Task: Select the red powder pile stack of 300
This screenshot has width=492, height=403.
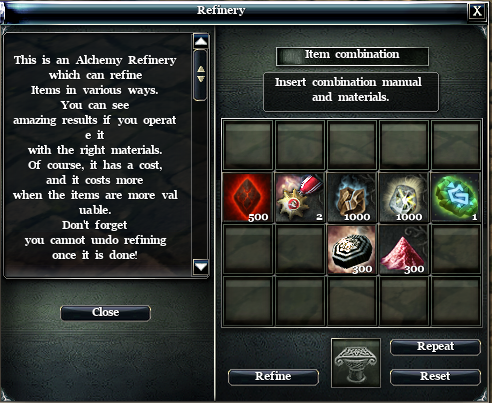Action: coord(404,250)
